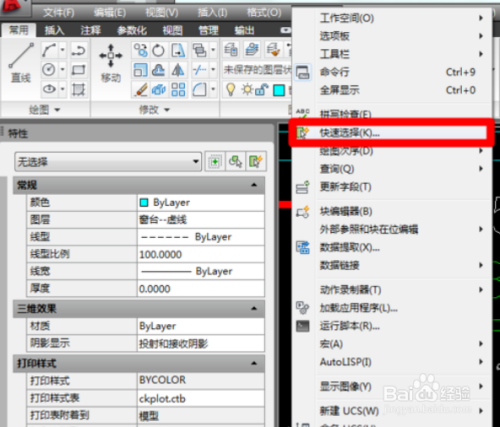Select the Ellipse tool in the draw panel
This screenshot has height=427, width=500.
(49, 89)
